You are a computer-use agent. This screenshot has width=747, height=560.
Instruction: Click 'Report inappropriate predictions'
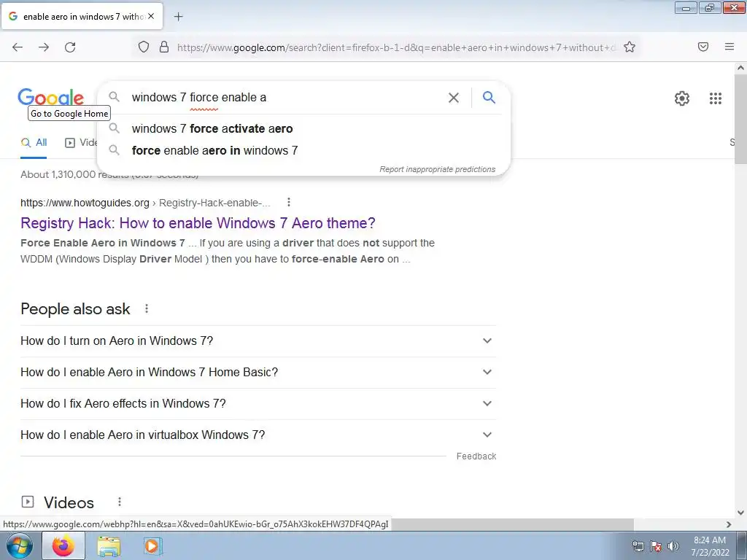click(438, 169)
